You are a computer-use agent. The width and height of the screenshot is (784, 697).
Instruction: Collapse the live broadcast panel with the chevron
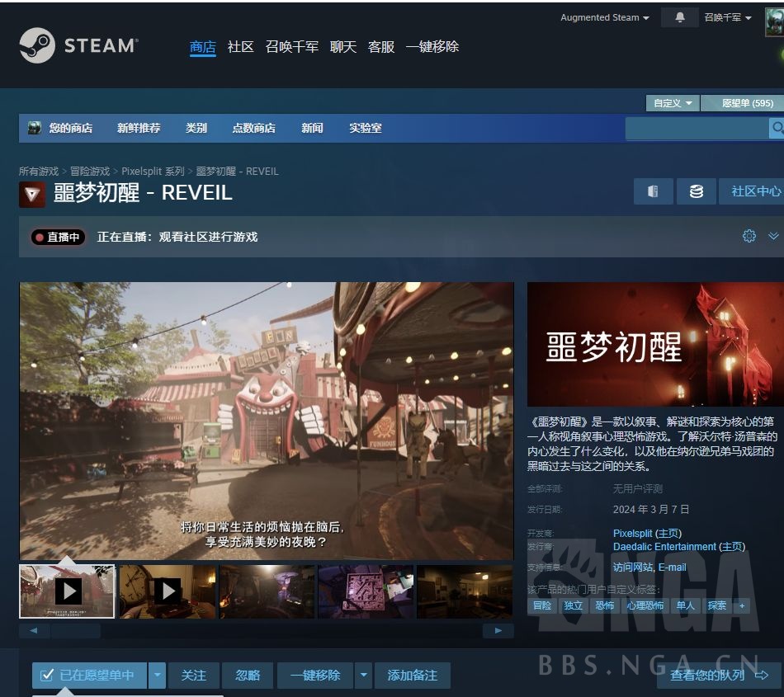[774, 236]
